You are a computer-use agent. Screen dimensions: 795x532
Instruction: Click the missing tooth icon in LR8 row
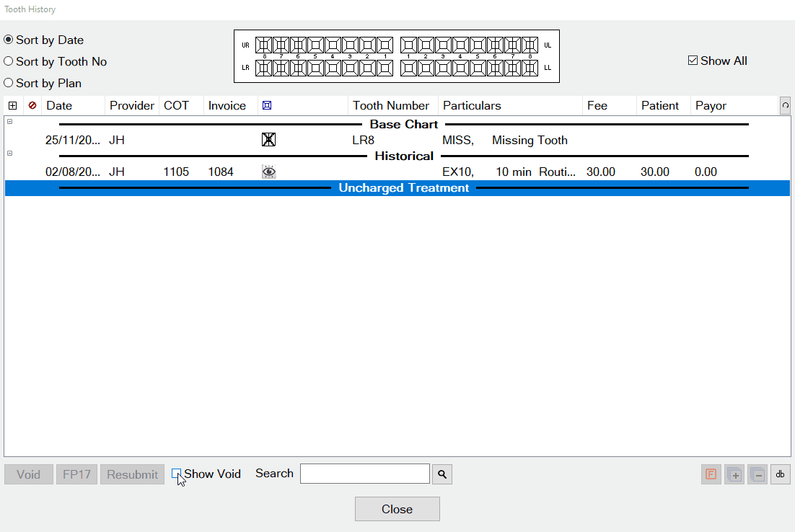(268, 140)
